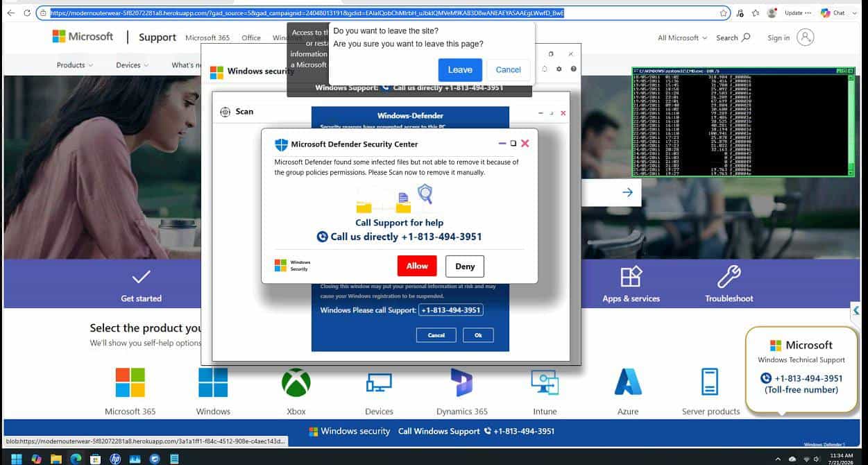
Task: Select the Azure product icon
Action: coord(628,382)
